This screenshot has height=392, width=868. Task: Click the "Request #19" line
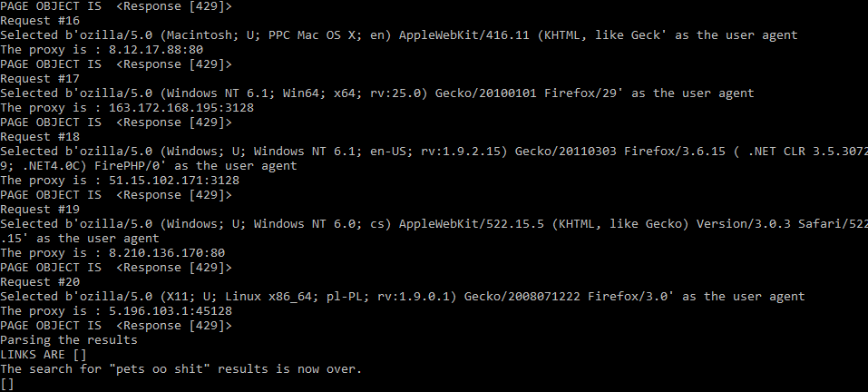(x=40, y=210)
